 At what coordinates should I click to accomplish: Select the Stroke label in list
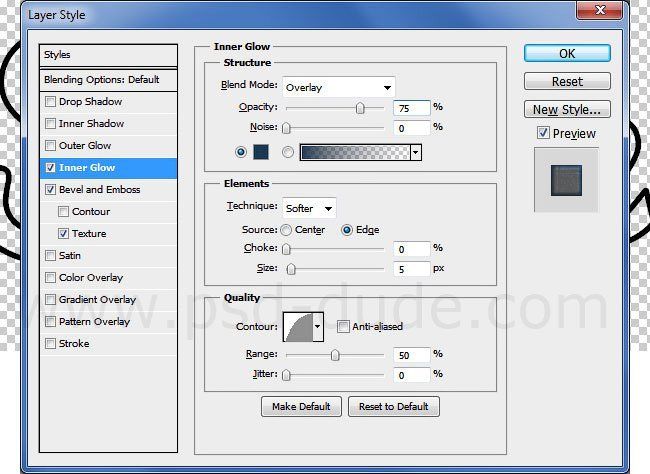74,343
